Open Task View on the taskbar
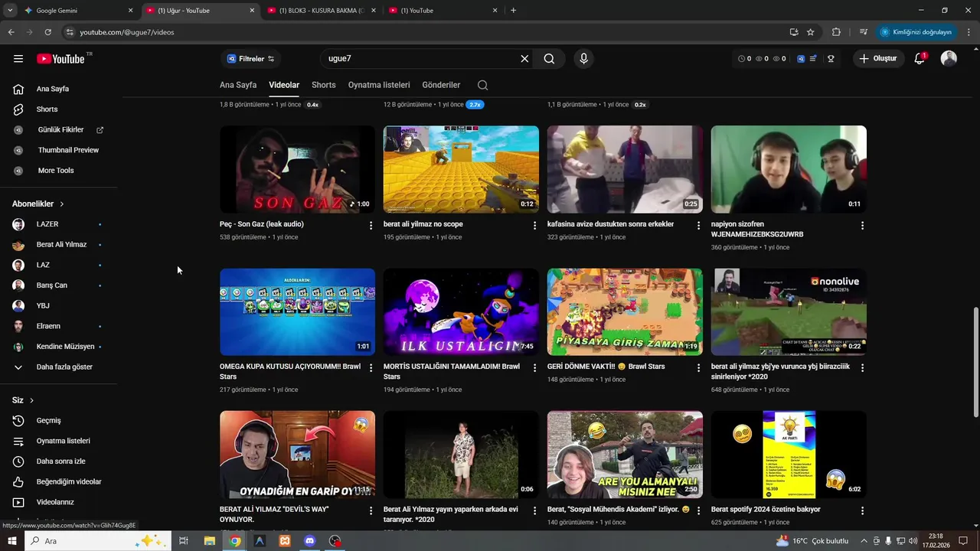Screen dimensions: 980x551 click(x=184, y=541)
